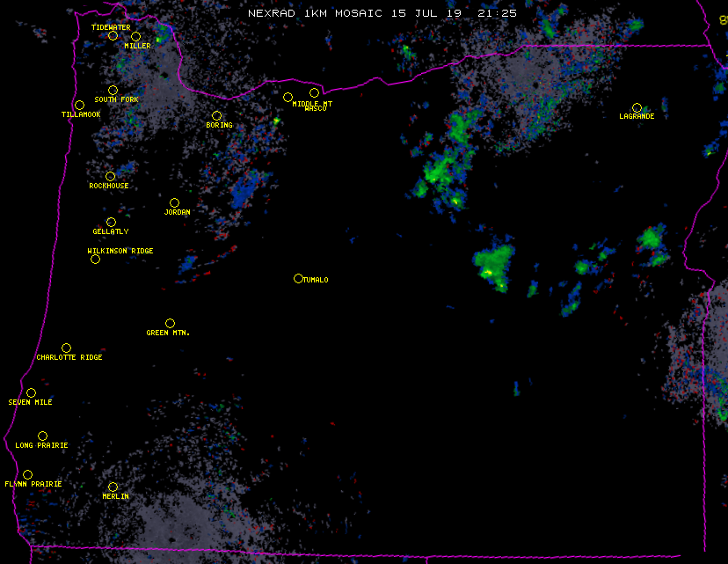Click the Tidewater station circle marker

[x=113, y=35]
